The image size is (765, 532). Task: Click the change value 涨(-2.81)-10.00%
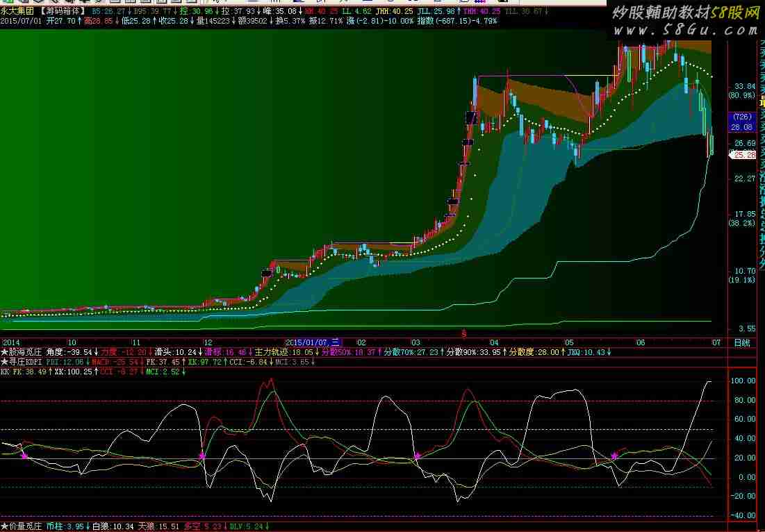[x=380, y=21]
